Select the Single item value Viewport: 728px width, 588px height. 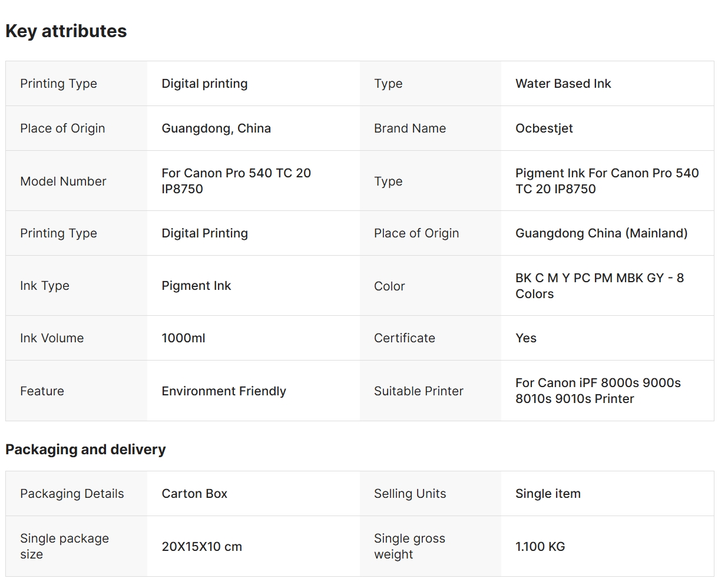(x=548, y=494)
